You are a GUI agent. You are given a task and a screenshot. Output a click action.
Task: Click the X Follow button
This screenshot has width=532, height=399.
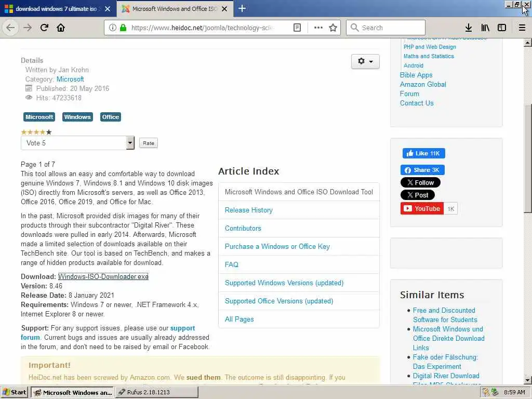click(x=420, y=182)
